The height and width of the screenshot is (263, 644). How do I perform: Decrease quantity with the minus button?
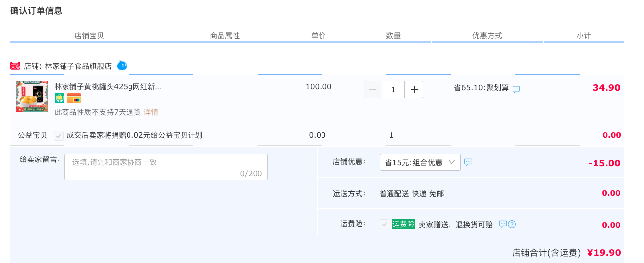click(373, 90)
